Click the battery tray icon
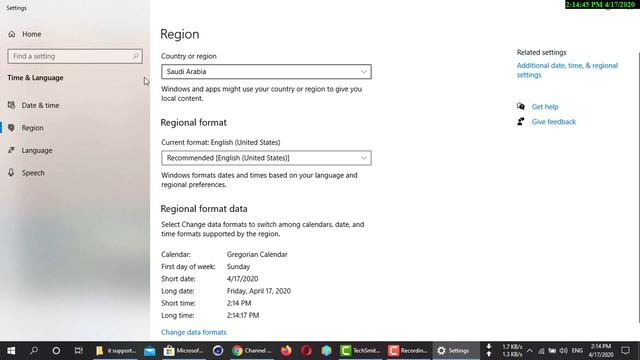 (552, 351)
